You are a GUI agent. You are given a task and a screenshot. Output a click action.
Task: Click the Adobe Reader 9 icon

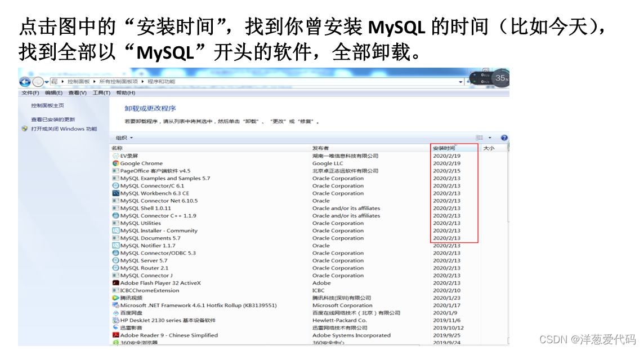click(116, 335)
